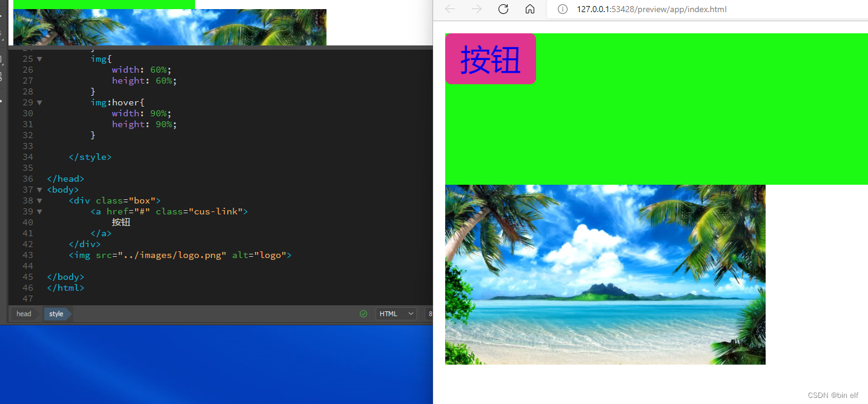Click the browser forward navigation arrow
The image size is (868, 404).
pos(476,9)
